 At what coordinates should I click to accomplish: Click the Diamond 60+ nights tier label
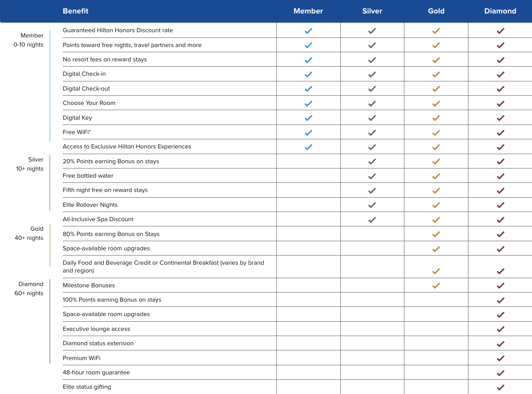point(29,289)
